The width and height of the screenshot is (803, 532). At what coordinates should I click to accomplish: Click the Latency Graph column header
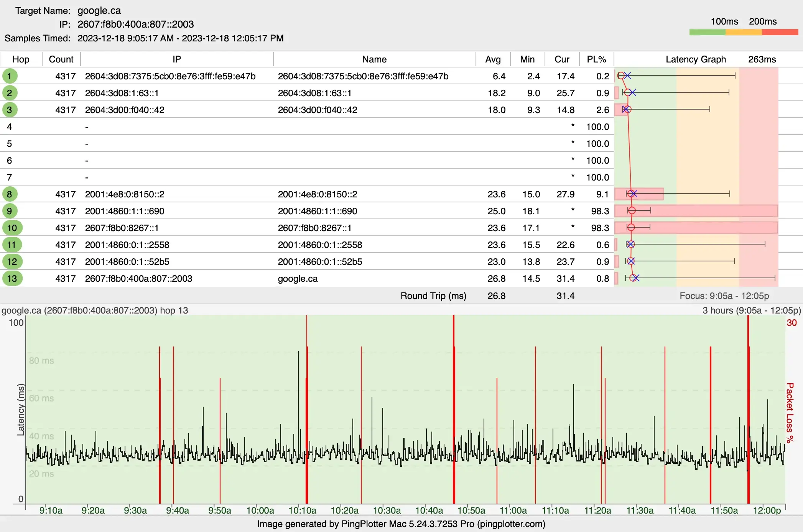[x=696, y=59]
